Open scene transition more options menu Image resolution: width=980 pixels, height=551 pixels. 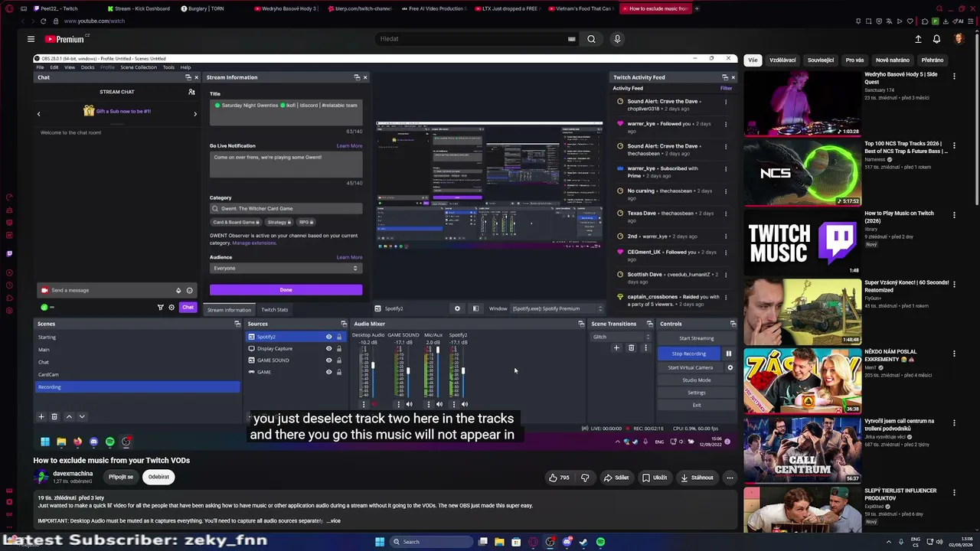(x=645, y=348)
